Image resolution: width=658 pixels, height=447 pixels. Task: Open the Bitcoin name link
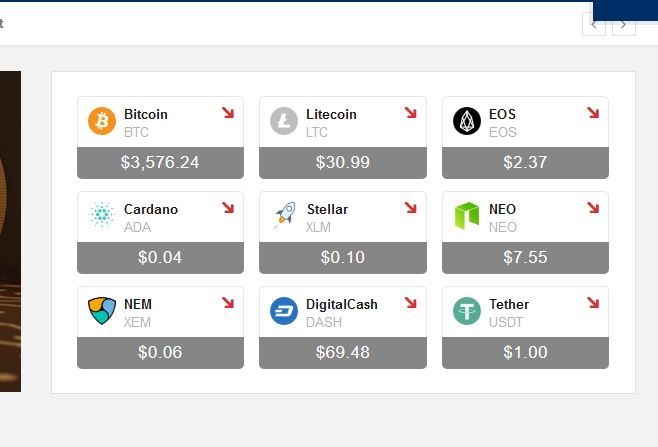146,114
